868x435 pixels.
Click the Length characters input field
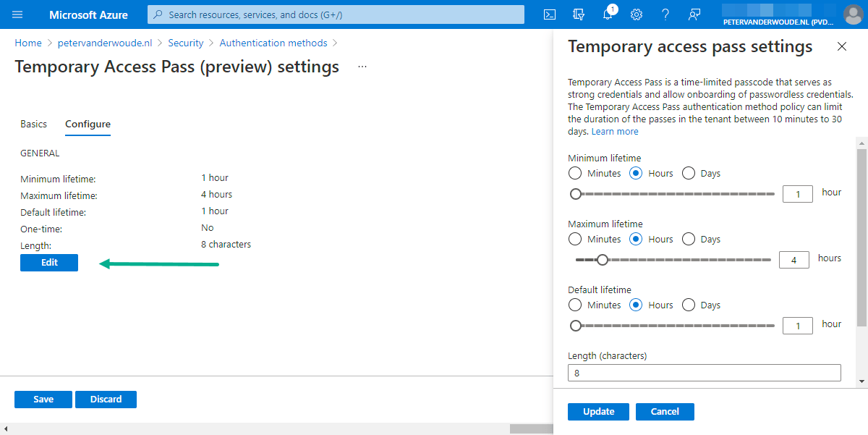click(704, 372)
